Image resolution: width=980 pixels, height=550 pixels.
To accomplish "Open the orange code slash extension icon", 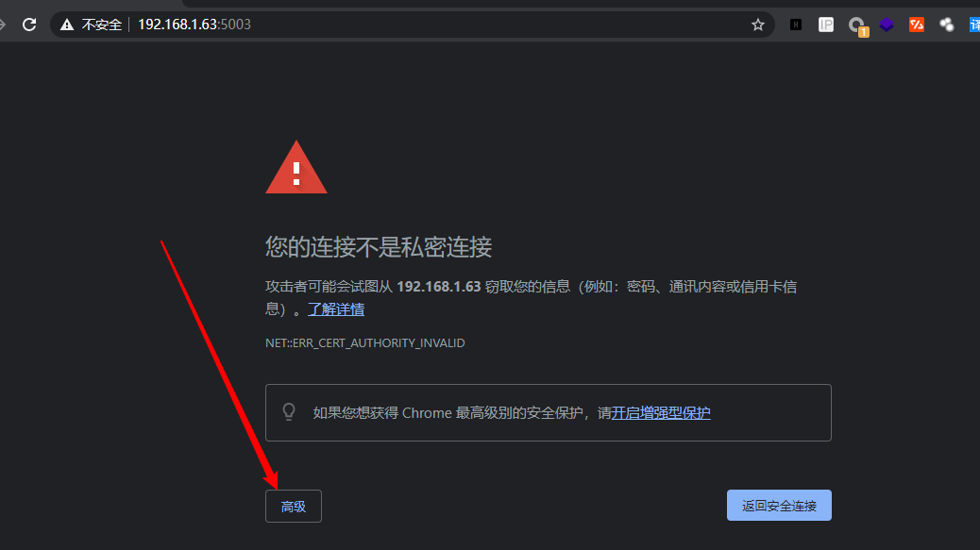I will (916, 25).
